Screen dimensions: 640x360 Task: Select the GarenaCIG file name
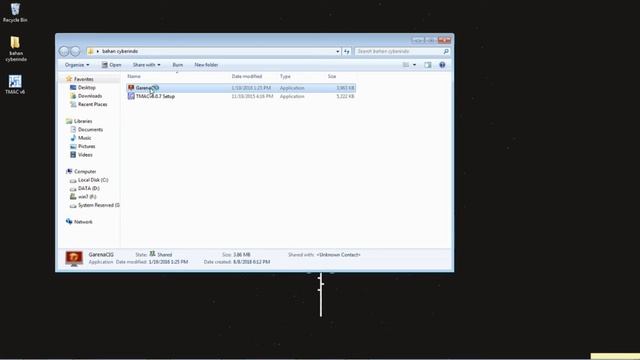[x=147, y=88]
